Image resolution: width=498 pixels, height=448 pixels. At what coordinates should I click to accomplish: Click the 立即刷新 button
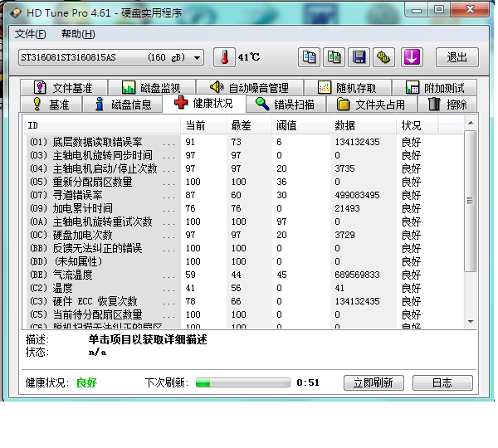373,382
